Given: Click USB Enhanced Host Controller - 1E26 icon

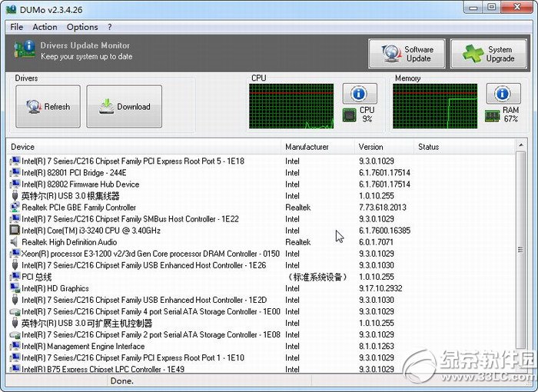Looking at the screenshot, I should click(15, 265).
